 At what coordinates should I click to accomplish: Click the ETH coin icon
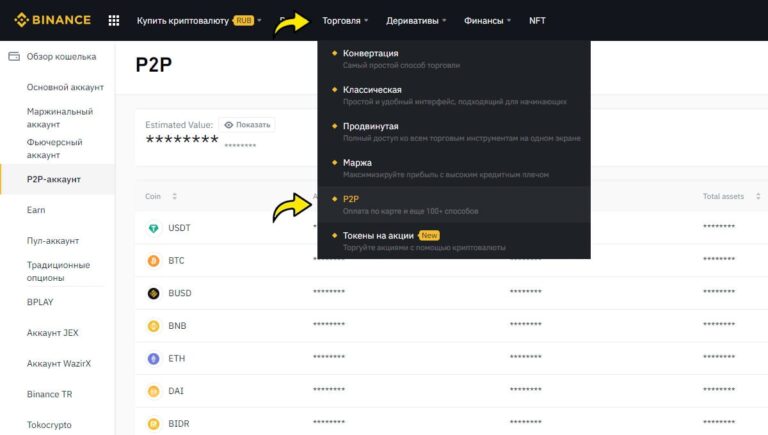pyautogui.click(x=153, y=359)
